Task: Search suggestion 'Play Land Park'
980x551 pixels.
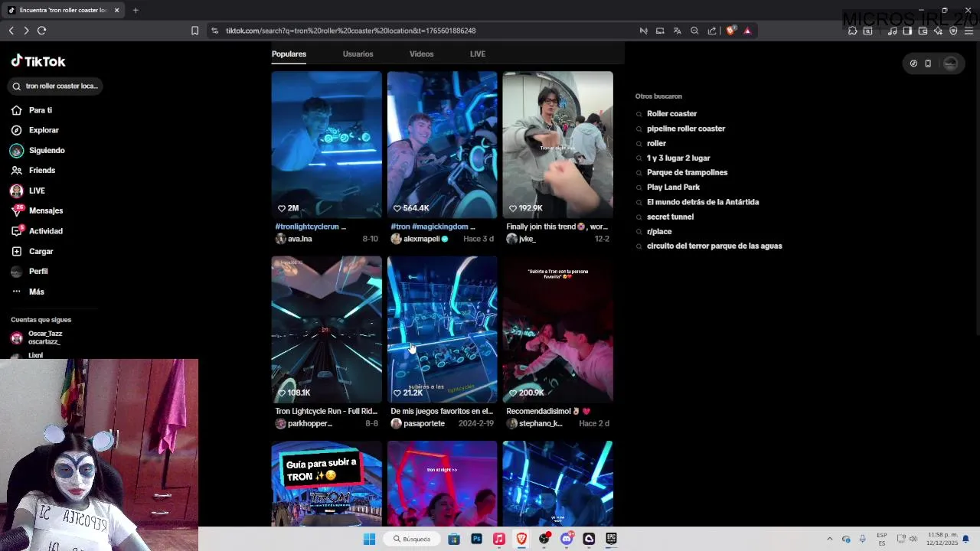Action: [x=673, y=187]
